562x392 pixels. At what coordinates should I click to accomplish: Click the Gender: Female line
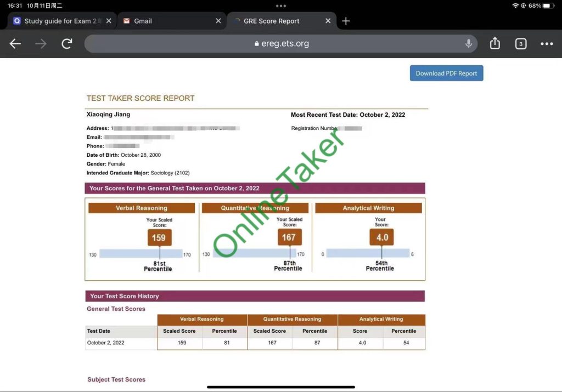[106, 164]
